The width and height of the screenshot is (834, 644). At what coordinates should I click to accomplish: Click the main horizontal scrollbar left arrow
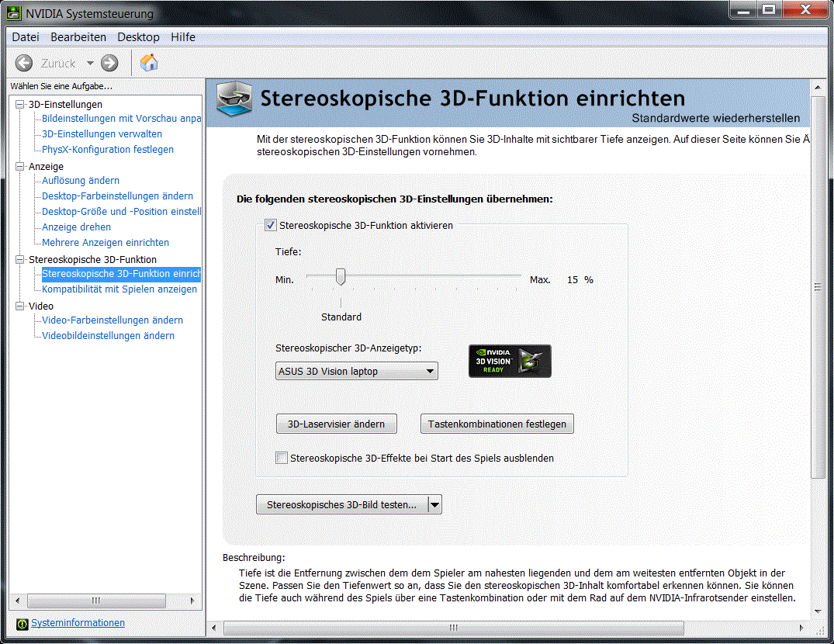tap(214, 628)
